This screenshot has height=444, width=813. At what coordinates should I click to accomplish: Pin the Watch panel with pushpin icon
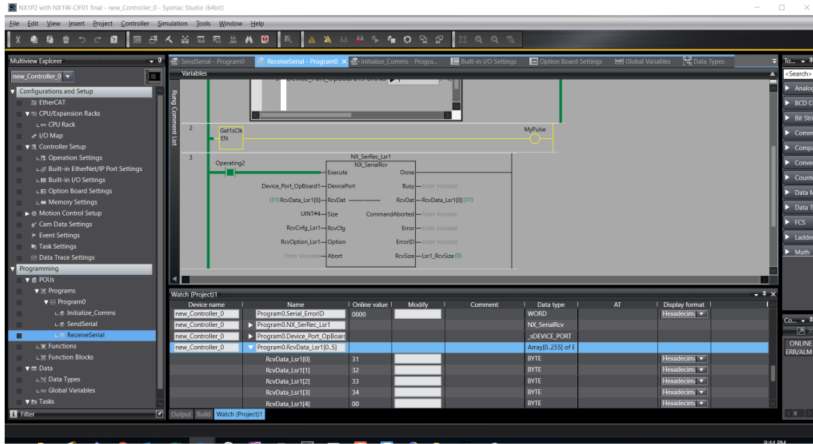point(764,294)
